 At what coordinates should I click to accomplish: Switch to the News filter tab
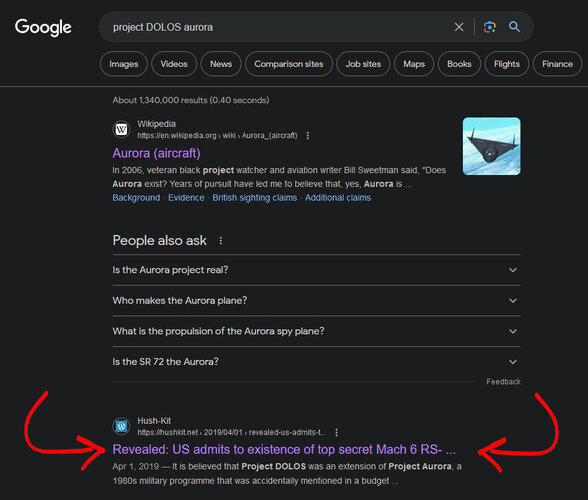coord(221,64)
